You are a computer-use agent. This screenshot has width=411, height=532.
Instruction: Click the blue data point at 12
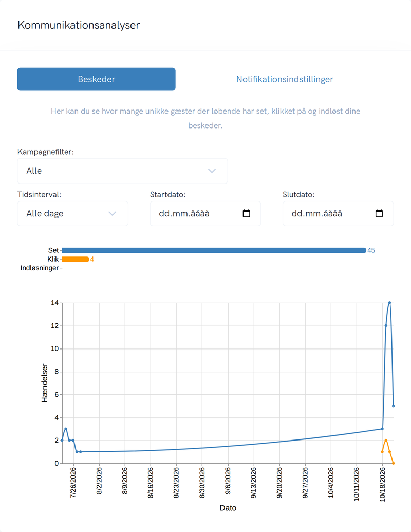click(x=386, y=326)
